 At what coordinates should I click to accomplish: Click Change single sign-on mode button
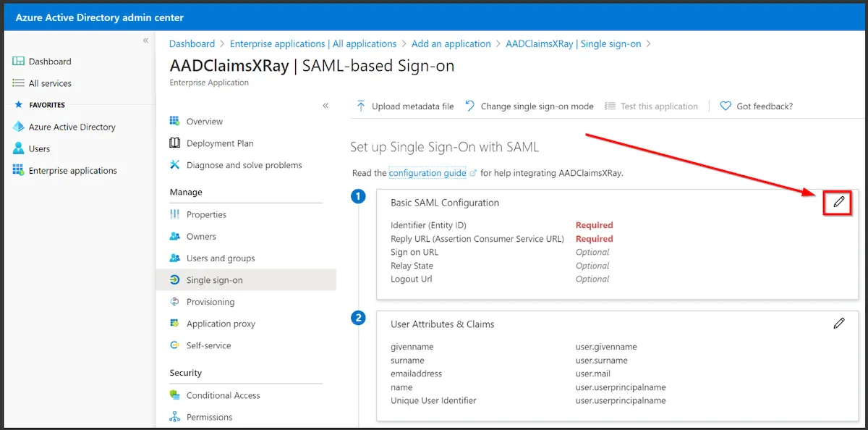tap(529, 106)
